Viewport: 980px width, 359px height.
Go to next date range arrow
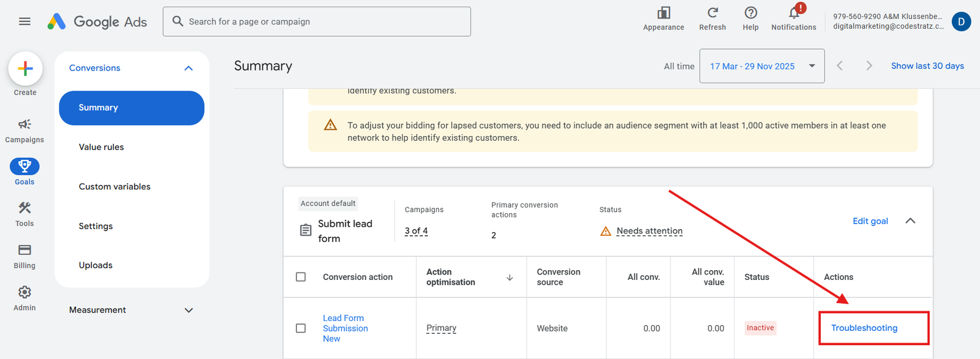869,66
